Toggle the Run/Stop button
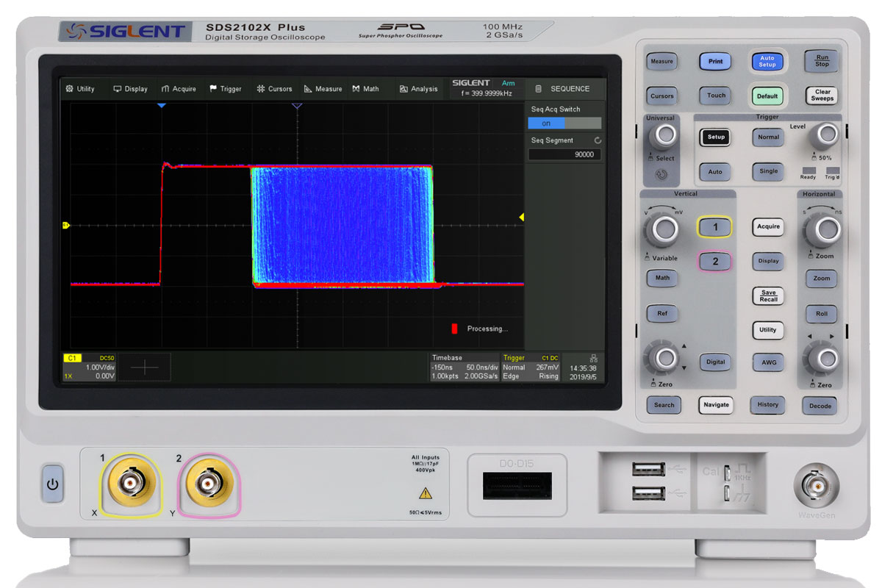The height and width of the screenshot is (588, 882). (822, 61)
